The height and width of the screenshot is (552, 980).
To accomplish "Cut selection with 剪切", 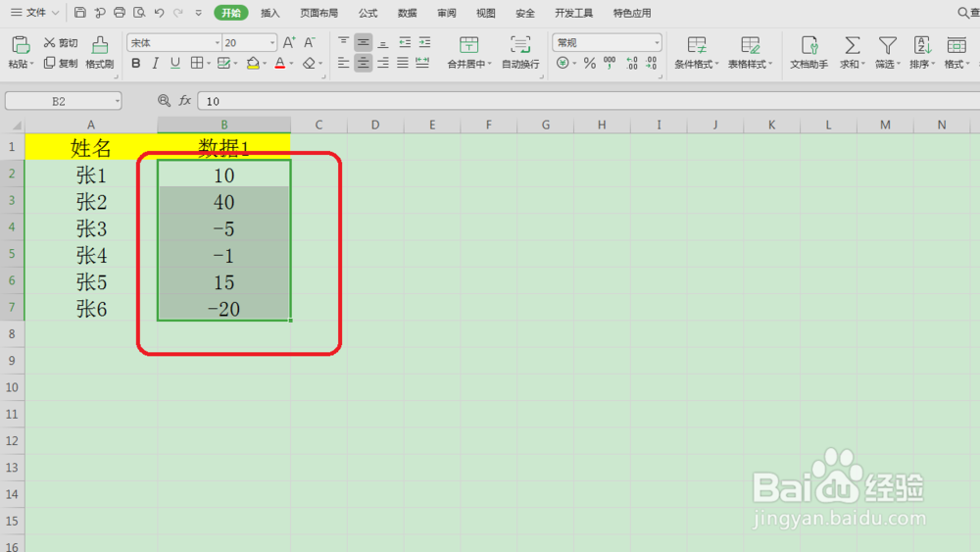I will point(61,42).
